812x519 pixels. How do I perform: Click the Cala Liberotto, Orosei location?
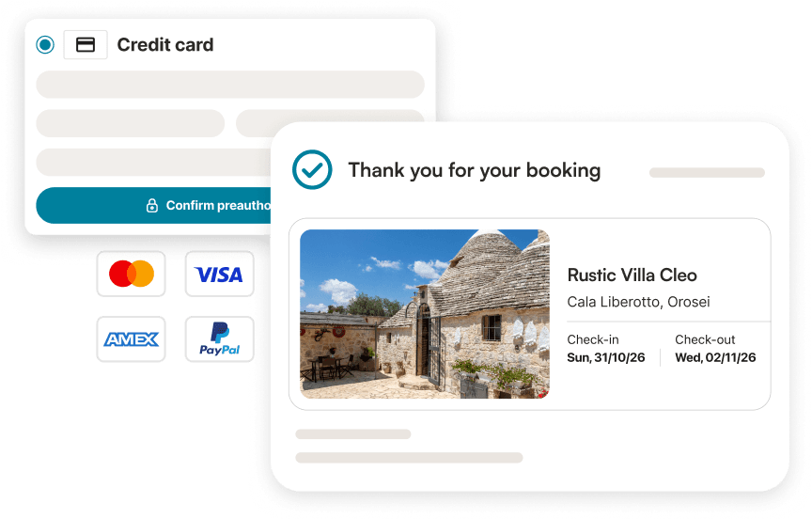pyautogui.click(x=638, y=302)
